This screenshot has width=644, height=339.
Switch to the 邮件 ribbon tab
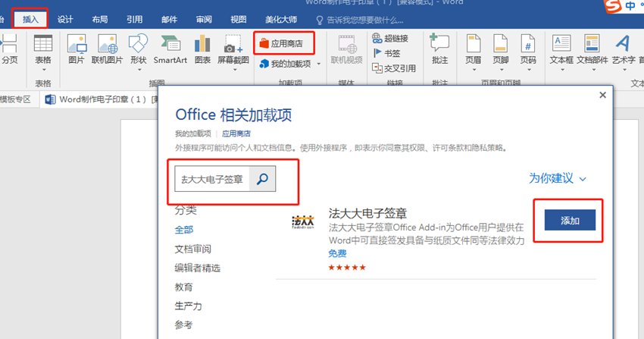[x=169, y=19]
